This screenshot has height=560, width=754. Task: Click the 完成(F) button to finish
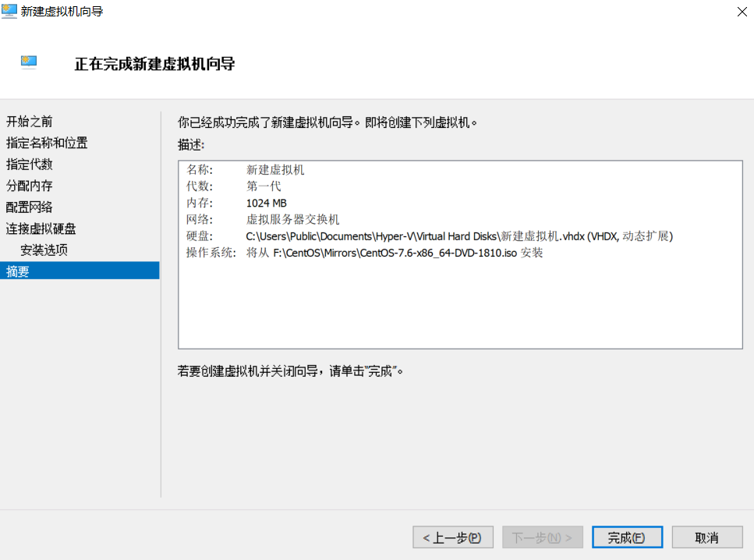tap(627, 537)
